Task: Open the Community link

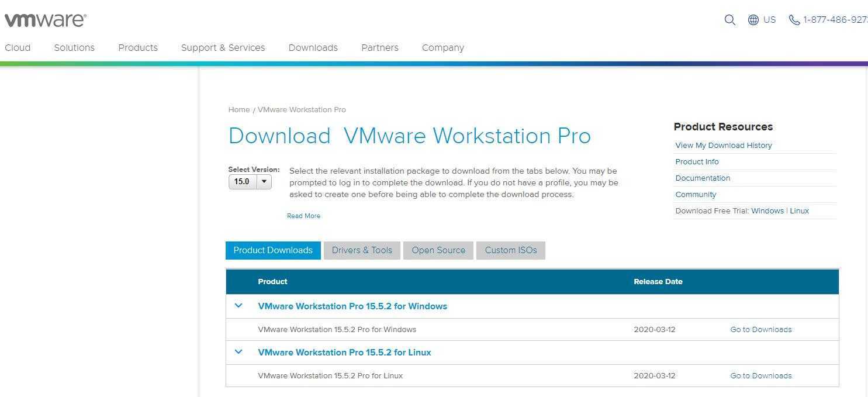Action: click(x=696, y=194)
